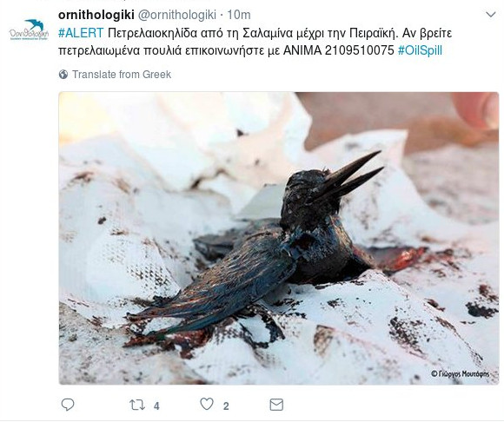
Task: Click the ANIMA phone number 2109510075
Action: click(x=360, y=50)
